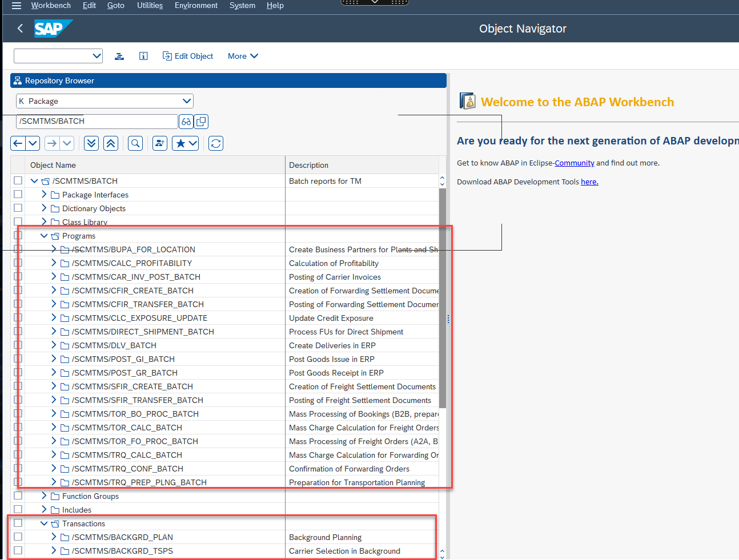Open the hamburger menu icon
The width and height of the screenshot is (739, 560).
(16, 6)
